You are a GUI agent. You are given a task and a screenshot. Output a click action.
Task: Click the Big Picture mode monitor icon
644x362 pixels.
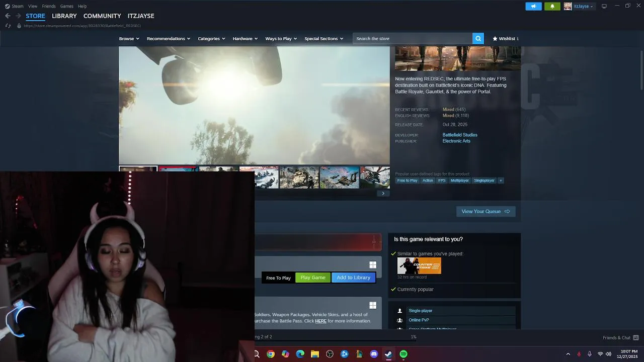[604, 6]
